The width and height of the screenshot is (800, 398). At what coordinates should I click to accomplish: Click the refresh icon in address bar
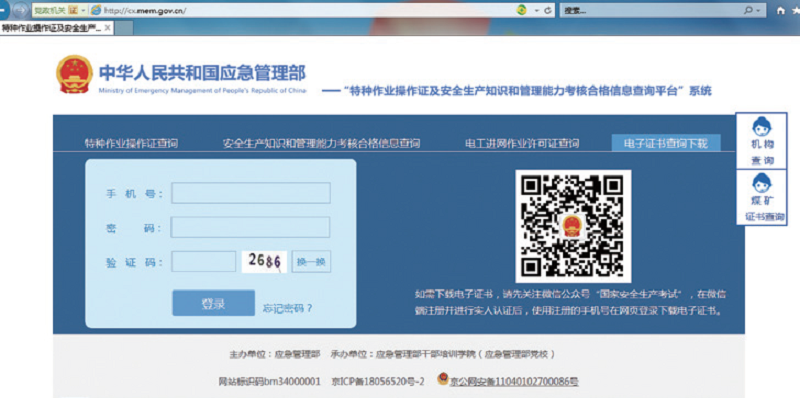548,11
